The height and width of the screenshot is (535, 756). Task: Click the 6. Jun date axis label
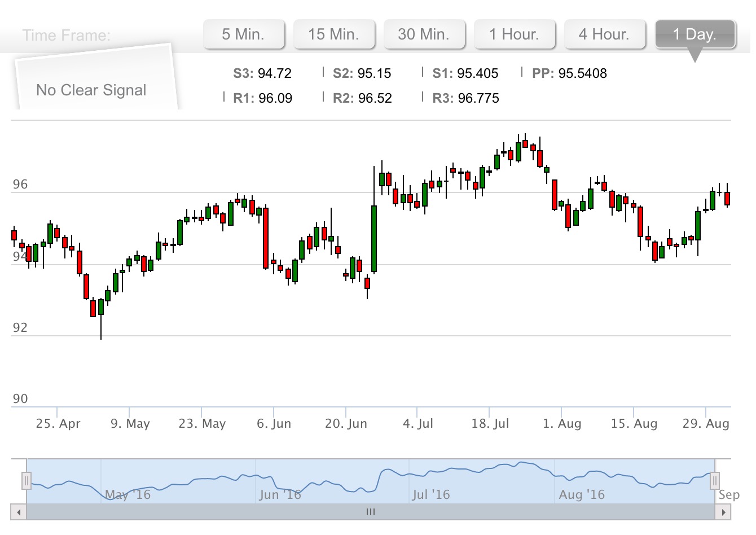(274, 424)
